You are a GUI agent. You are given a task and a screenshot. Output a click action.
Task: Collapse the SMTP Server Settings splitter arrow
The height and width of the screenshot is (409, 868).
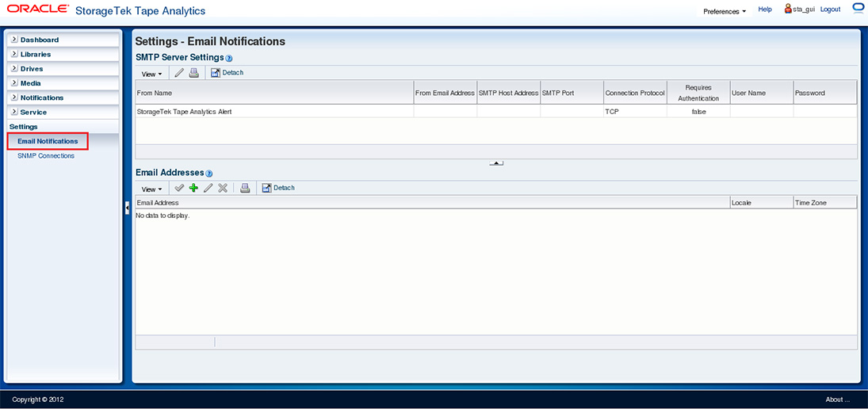point(496,163)
